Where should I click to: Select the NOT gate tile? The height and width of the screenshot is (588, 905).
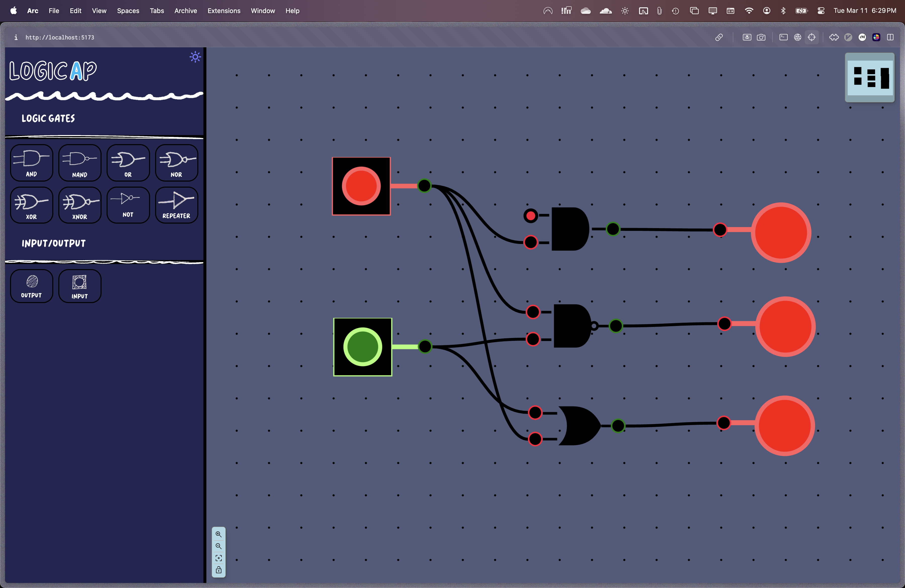(128, 205)
